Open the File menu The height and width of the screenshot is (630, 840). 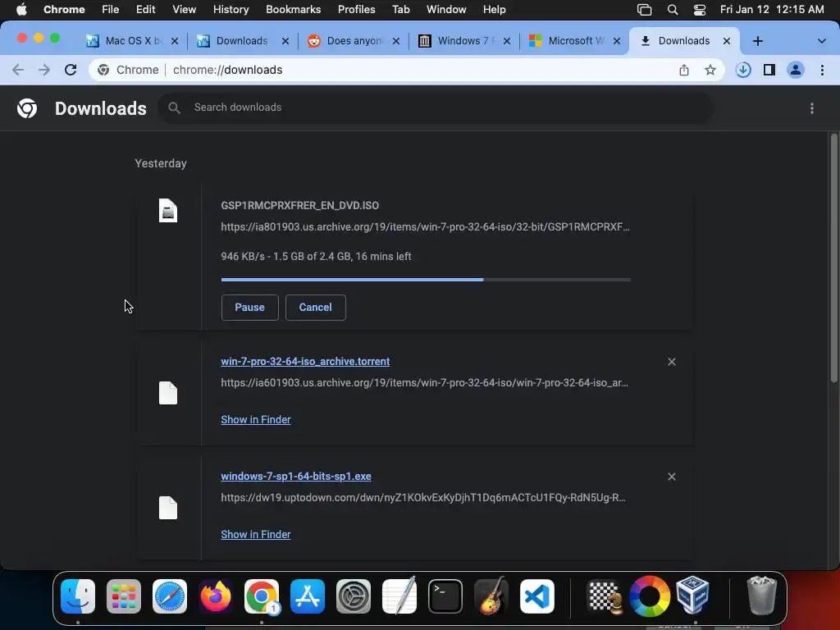click(x=111, y=9)
